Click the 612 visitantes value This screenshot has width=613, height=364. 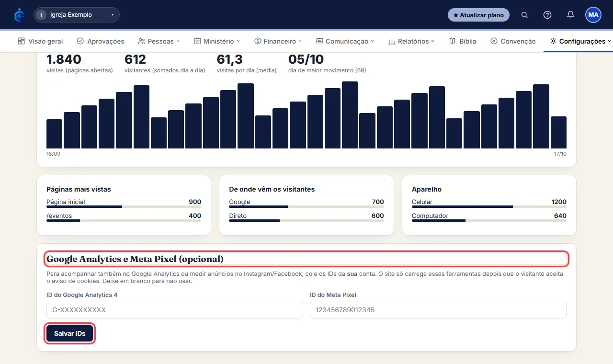click(135, 59)
